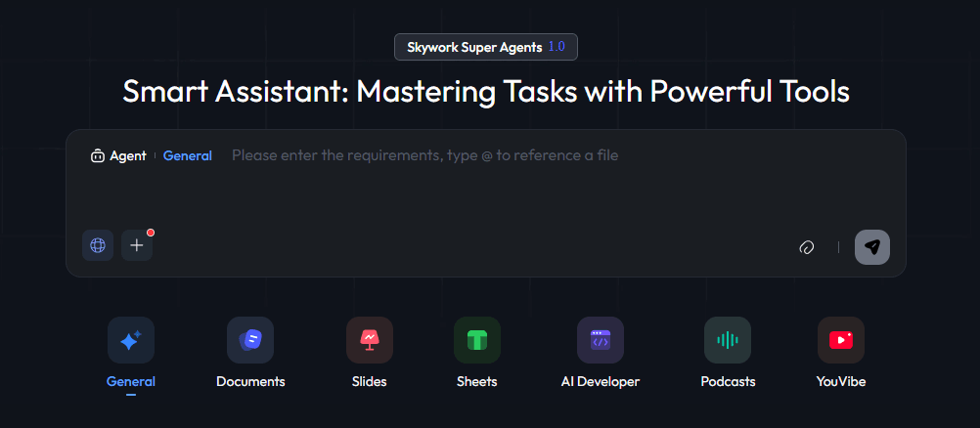980x428 pixels.
Task: Click the globe web search icon
Action: point(98,245)
